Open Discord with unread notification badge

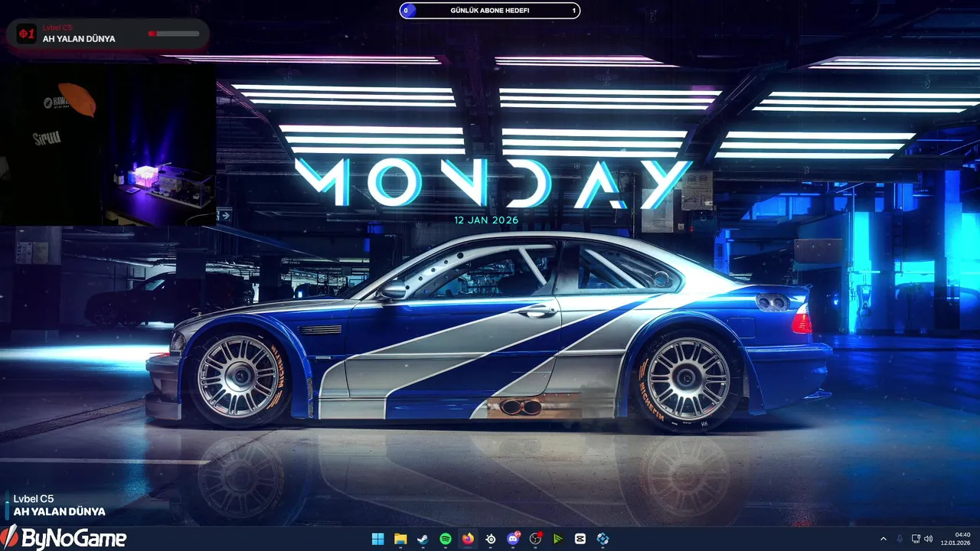point(513,539)
